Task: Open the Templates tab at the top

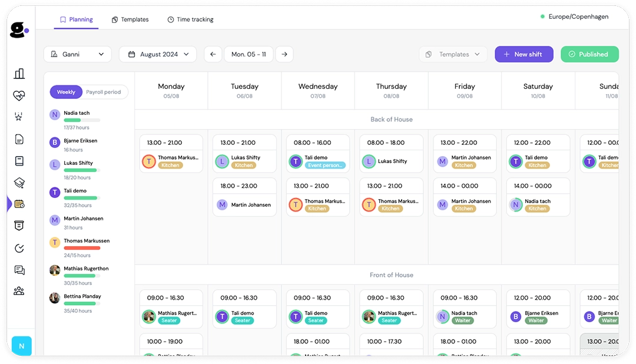Action: [x=130, y=19]
